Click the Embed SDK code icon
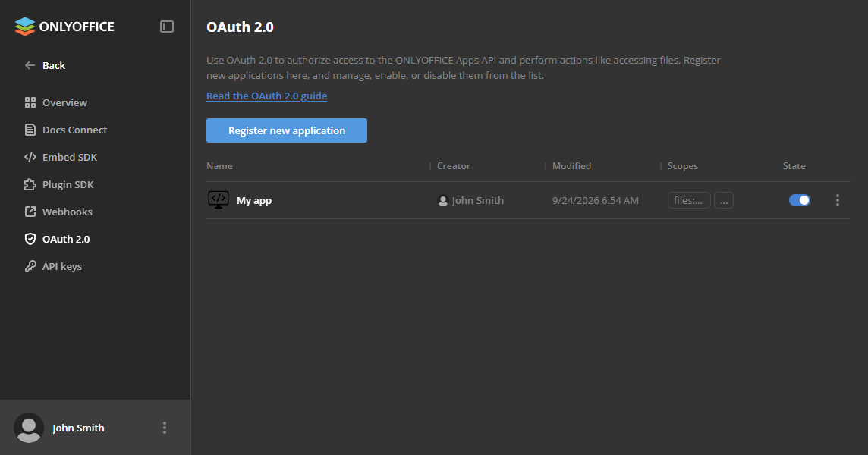Screen dimensions: 868x455 point(30,157)
